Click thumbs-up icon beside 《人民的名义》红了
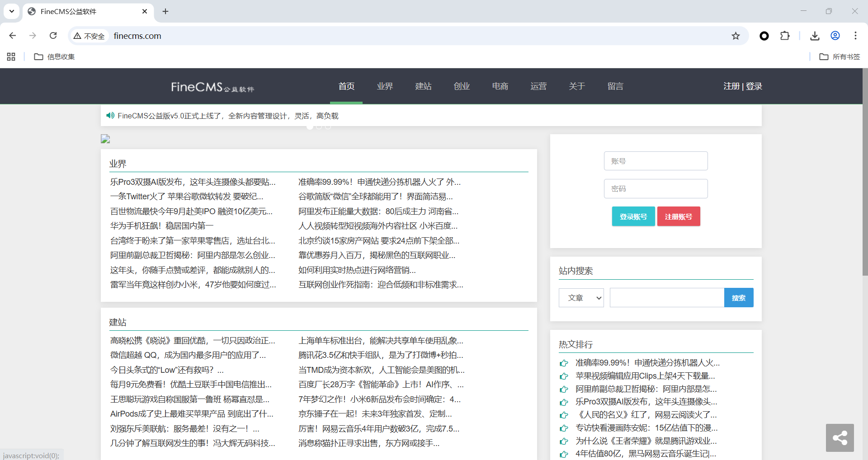This screenshot has height=460, width=868. (x=564, y=415)
